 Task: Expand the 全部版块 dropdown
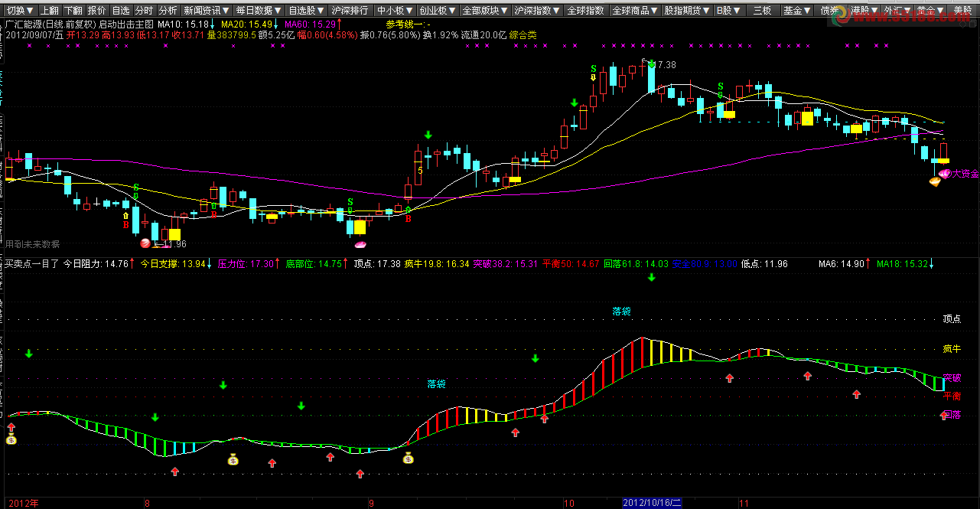(486, 11)
